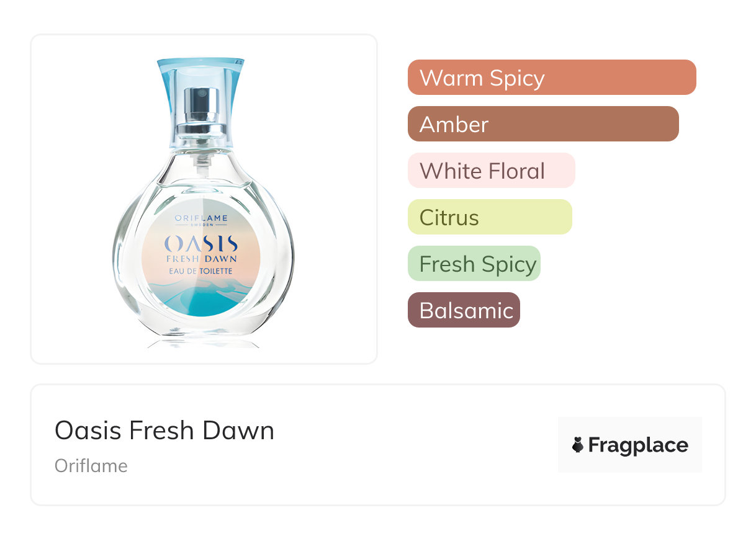Click the bottle's blue cap
The image size is (756, 536).
click(200, 102)
